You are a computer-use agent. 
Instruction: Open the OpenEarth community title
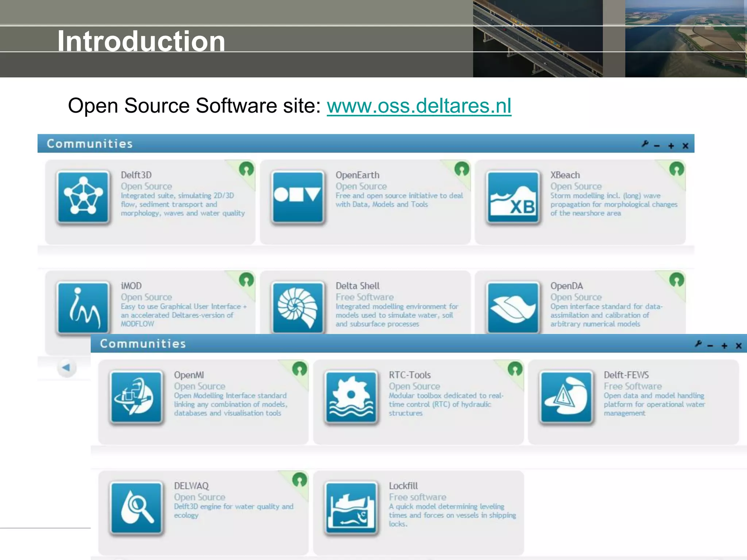coord(357,175)
